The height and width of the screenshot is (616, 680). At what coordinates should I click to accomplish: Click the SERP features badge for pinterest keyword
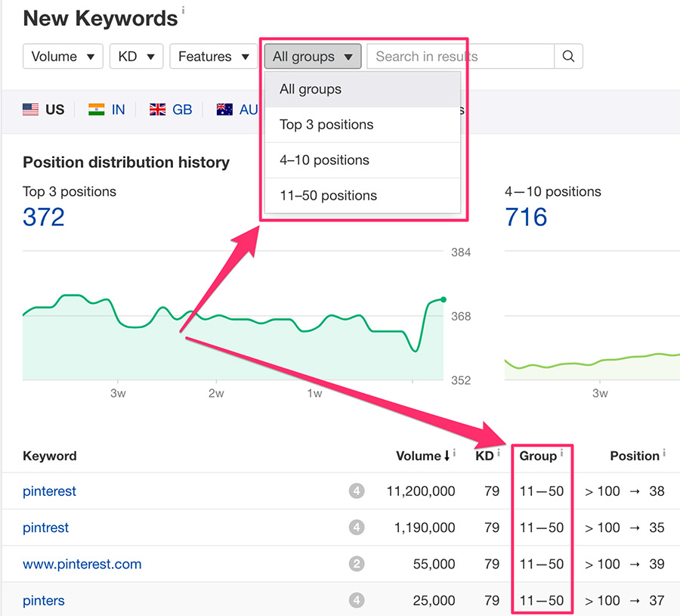[357, 491]
